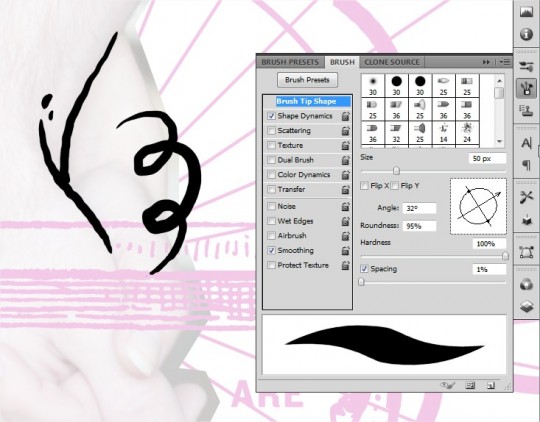Open the Info panel icon
The height and width of the screenshot is (422, 540).
[x=526, y=34]
